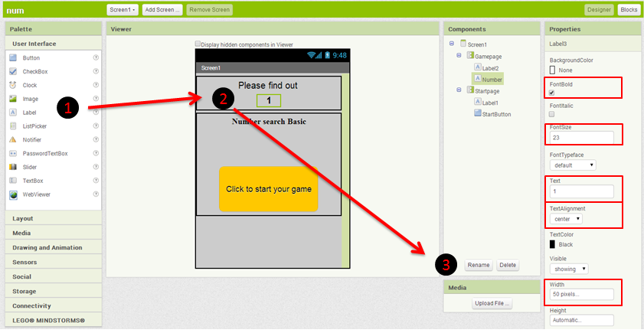Select Label2 in Components tree

tap(490, 68)
